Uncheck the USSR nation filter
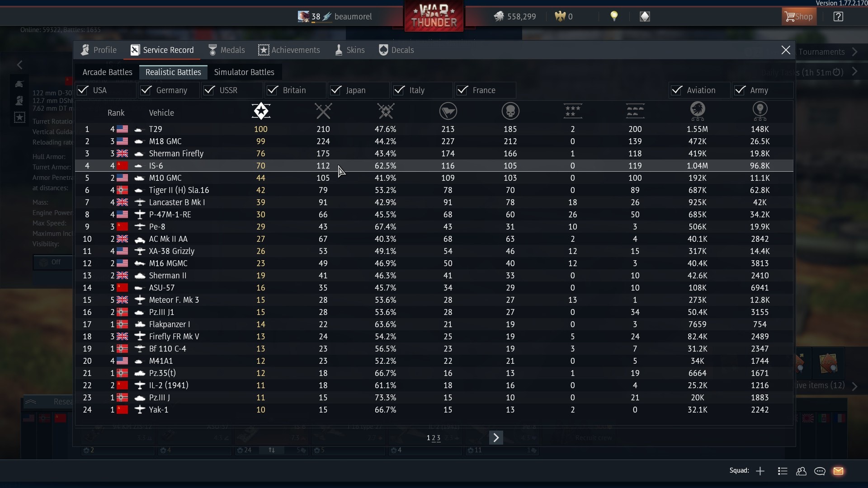The height and width of the screenshot is (488, 868). [x=209, y=90]
